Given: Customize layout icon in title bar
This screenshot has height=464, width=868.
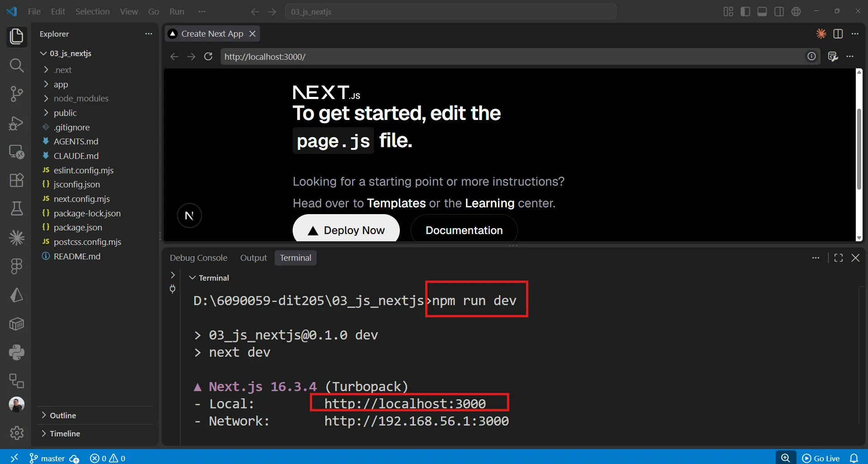Looking at the screenshot, I should 728,11.
